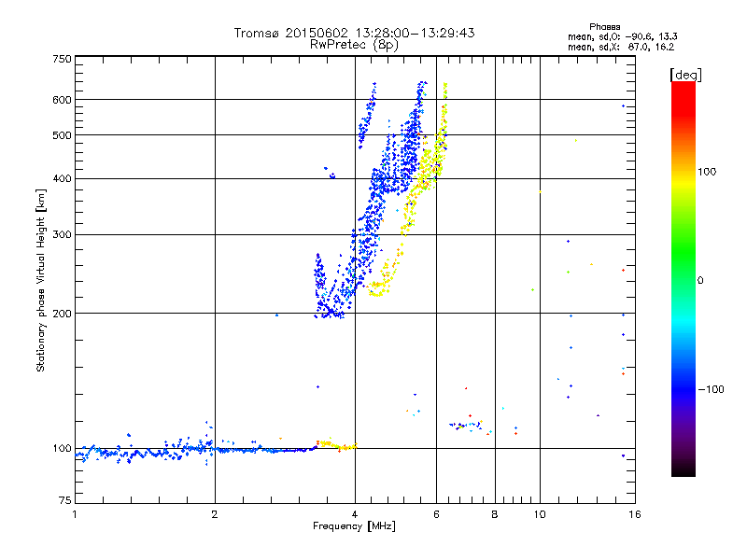
Task: Click the y-axis tick label "600"
Action: pyautogui.click(x=62, y=100)
